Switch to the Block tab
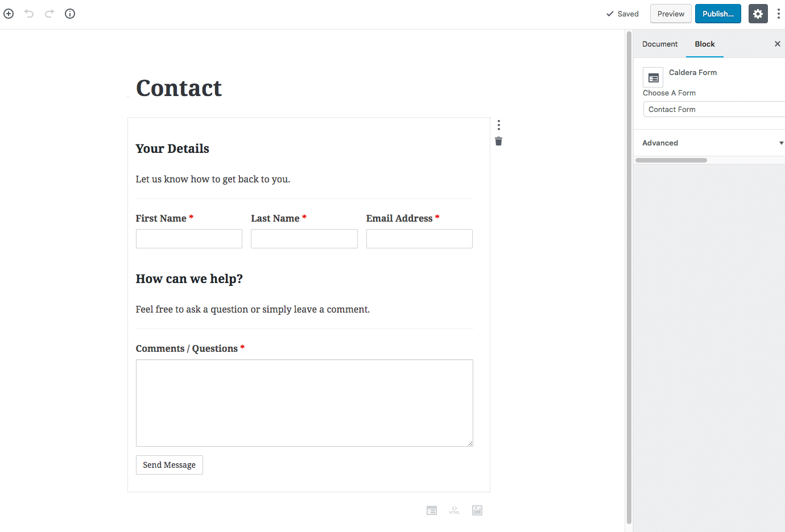This screenshot has width=785, height=532. pos(705,44)
